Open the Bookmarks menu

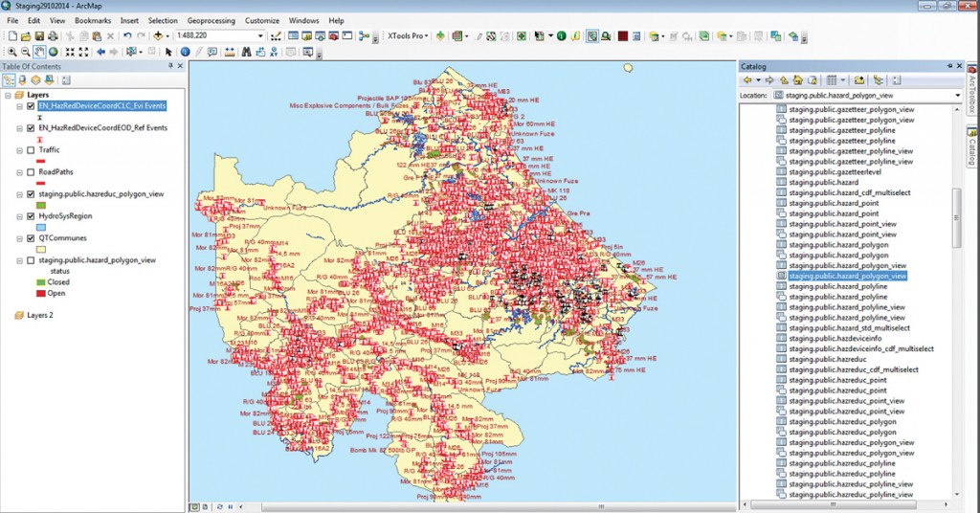pos(92,20)
